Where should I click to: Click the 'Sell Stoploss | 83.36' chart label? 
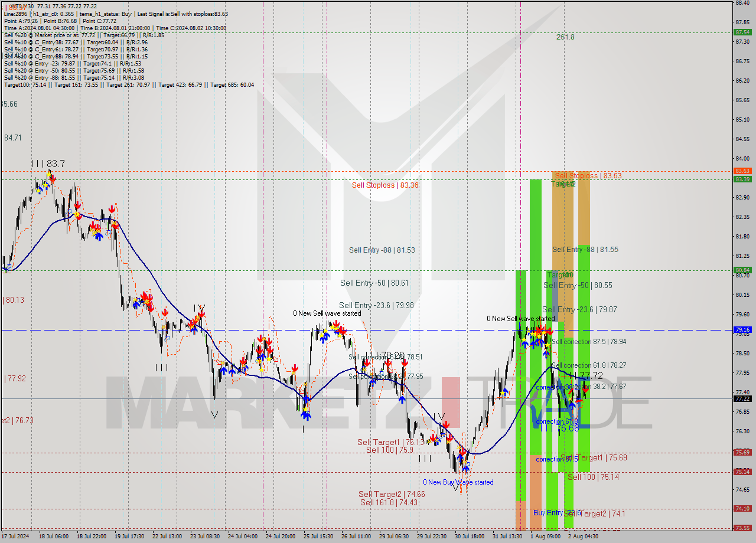click(x=385, y=185)
